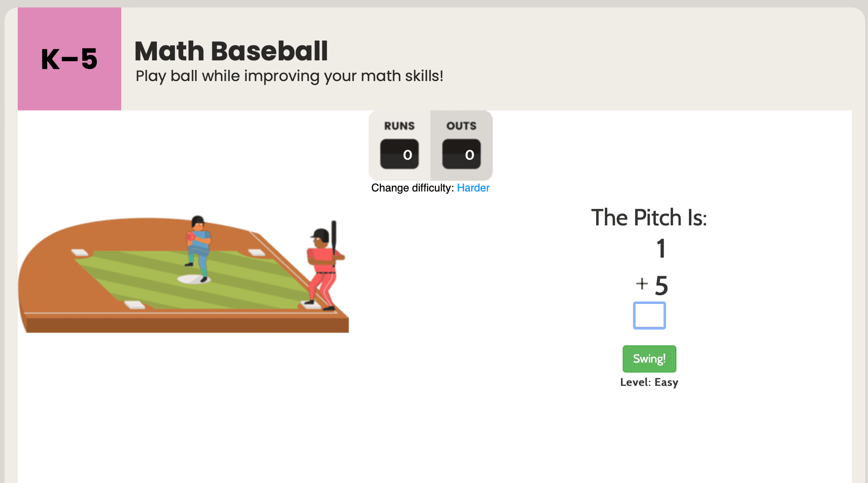Switch difficulty using the Harder link
Screen dimensions: 868x483
coord(473,188)
